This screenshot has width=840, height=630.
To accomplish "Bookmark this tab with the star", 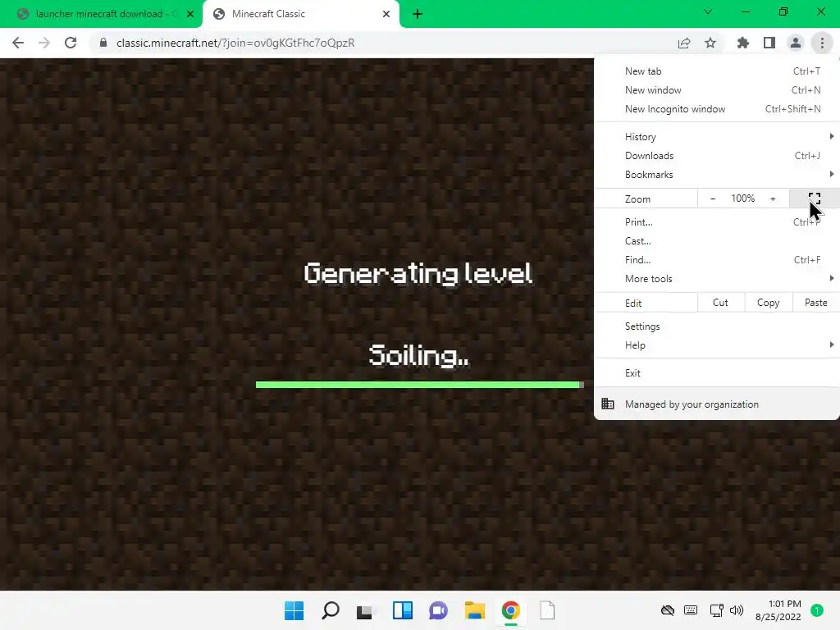I will point(710,43).
